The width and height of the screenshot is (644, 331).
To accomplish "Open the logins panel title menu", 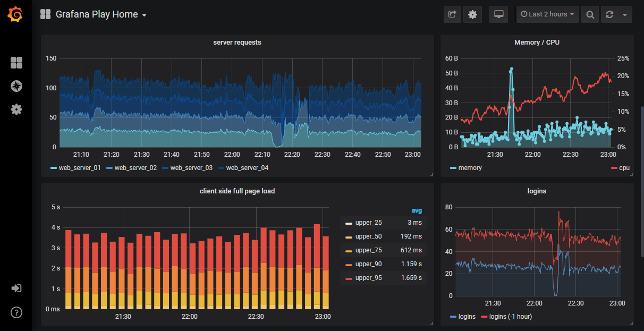I will click(537, 191).
